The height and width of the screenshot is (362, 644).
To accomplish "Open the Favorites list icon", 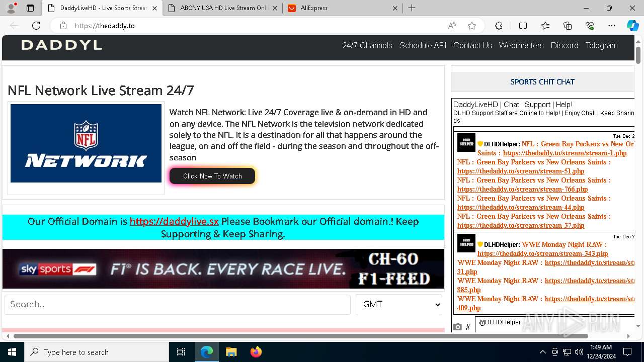I will [x=545, y=26].
